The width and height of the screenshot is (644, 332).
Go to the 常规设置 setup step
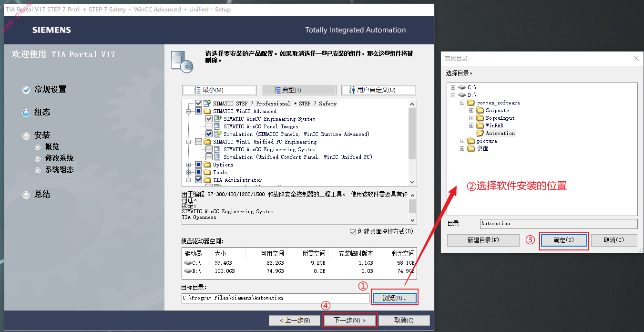point(50,89)
